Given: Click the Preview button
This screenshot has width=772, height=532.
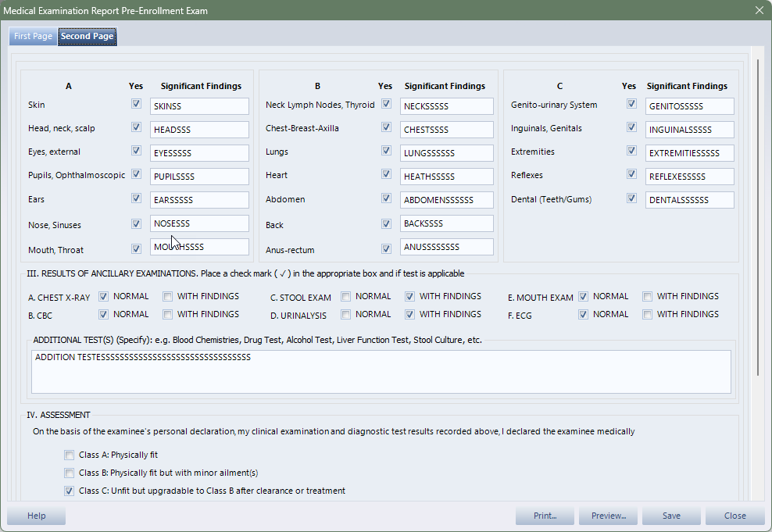Looking at the screenshot, I should tap(608, 516).
